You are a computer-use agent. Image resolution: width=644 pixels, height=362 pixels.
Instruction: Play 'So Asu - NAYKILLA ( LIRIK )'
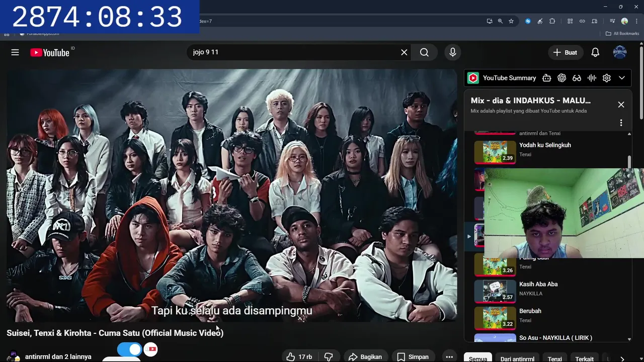(555, 337)
